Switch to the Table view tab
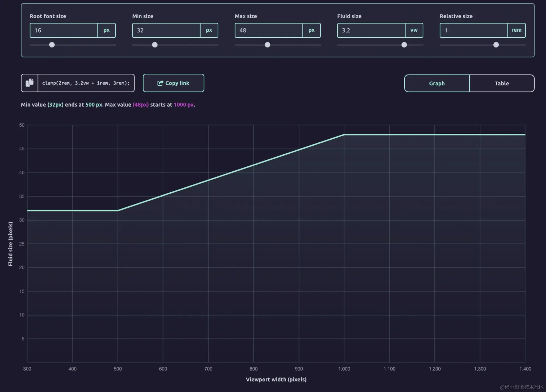Viewport: 546px width, 392px height. (x=502, y=83)
